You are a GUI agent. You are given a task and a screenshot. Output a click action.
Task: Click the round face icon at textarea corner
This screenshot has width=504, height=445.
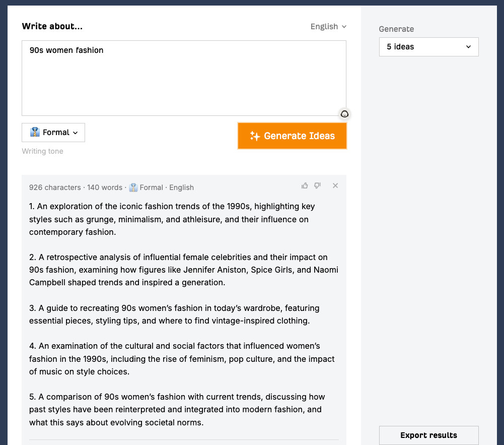coord(344,114)
